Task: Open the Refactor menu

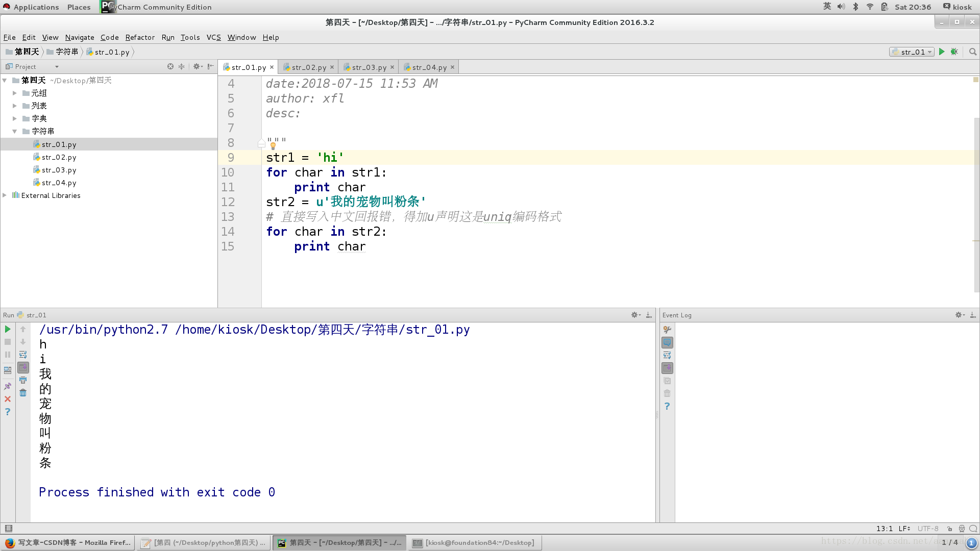Action: [140, 37]
